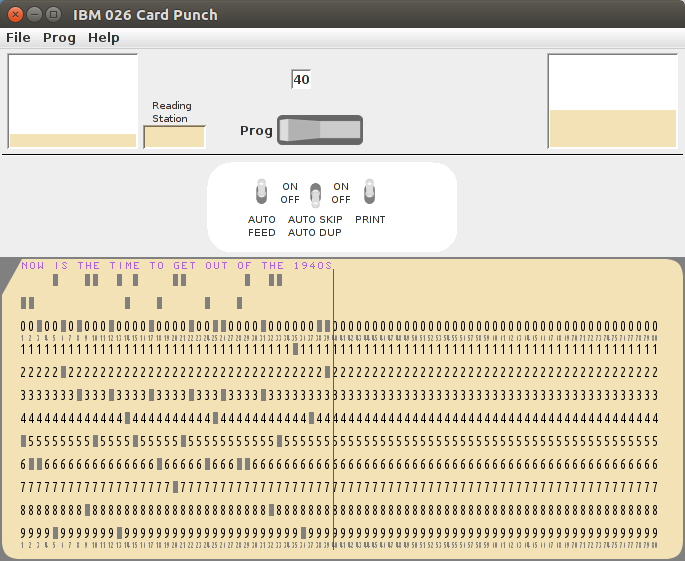Click the printed word 'OUT' on the card
Image resolution: width=685 pixels, height=561 pixels.
[x=216, y=266]
